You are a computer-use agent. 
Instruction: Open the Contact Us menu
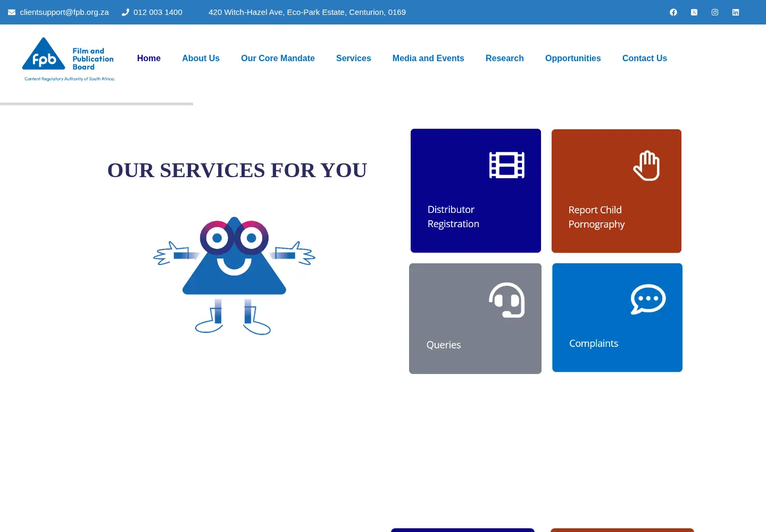(x=645, y=59)
